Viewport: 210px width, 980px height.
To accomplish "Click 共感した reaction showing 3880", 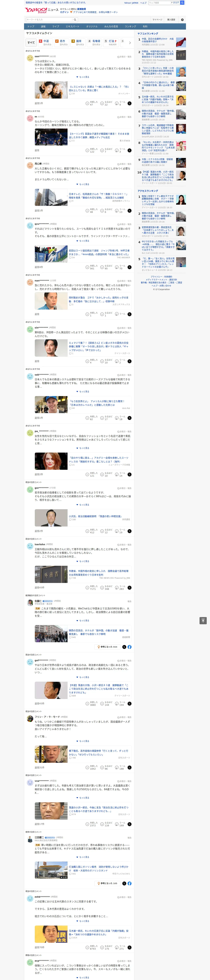I will 92,703.
